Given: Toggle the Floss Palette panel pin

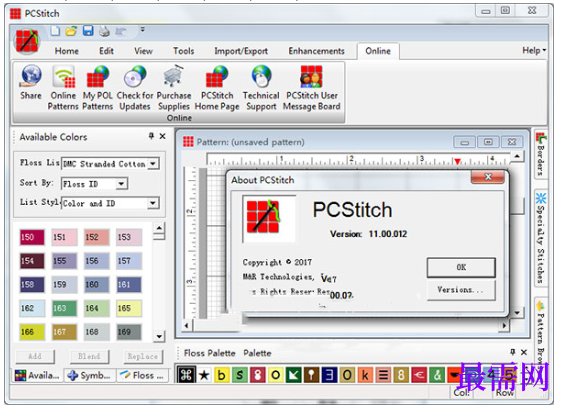Looking at the screenshot, I should click(512, 352).
